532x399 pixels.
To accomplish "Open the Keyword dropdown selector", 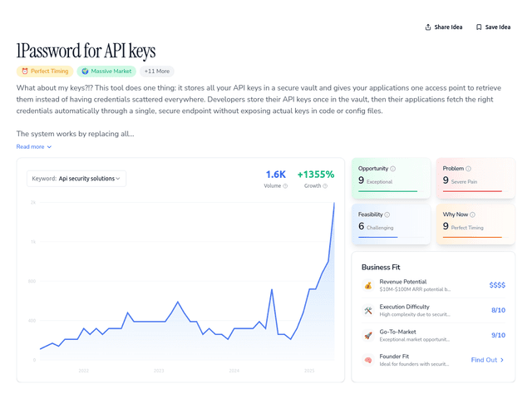I will click(76, 178).
